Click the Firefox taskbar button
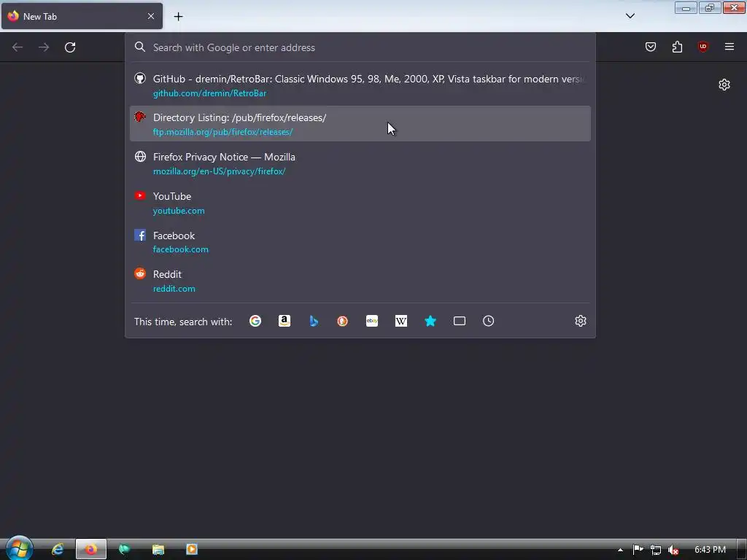 click(91, 549)
